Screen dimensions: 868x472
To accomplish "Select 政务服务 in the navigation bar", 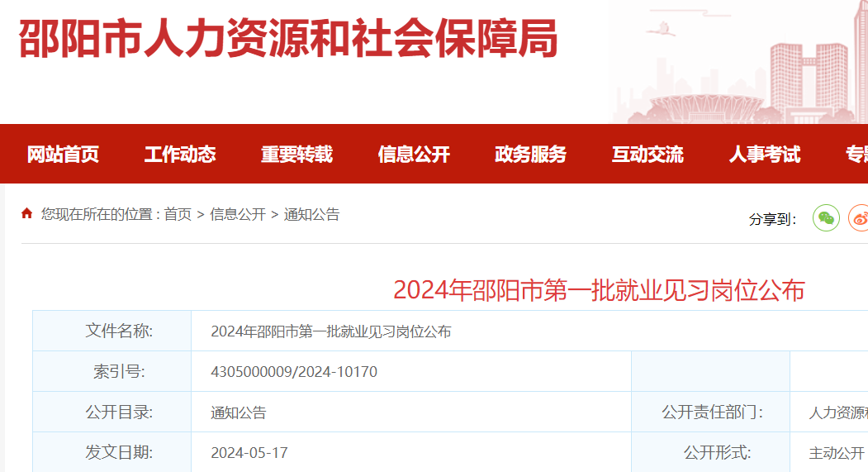I will coord(530,154).
